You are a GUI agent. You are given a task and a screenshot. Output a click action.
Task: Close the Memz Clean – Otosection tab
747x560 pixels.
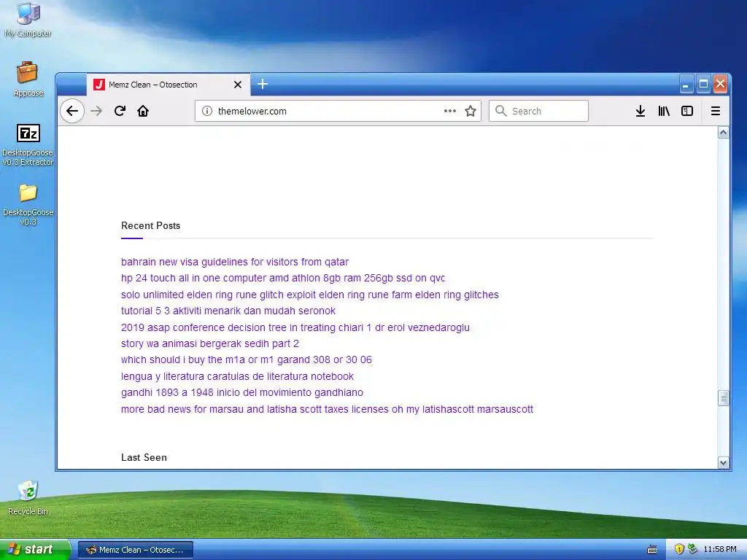[x=238, y=85]
